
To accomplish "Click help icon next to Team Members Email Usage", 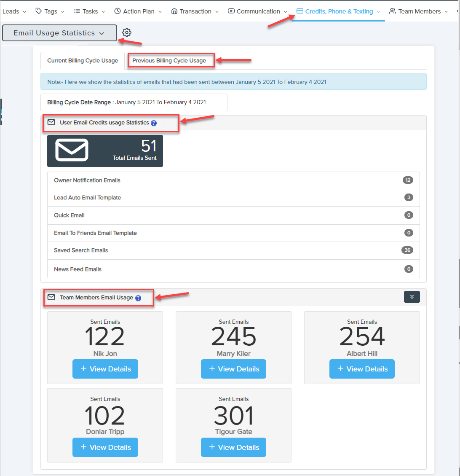I will 138,298.
